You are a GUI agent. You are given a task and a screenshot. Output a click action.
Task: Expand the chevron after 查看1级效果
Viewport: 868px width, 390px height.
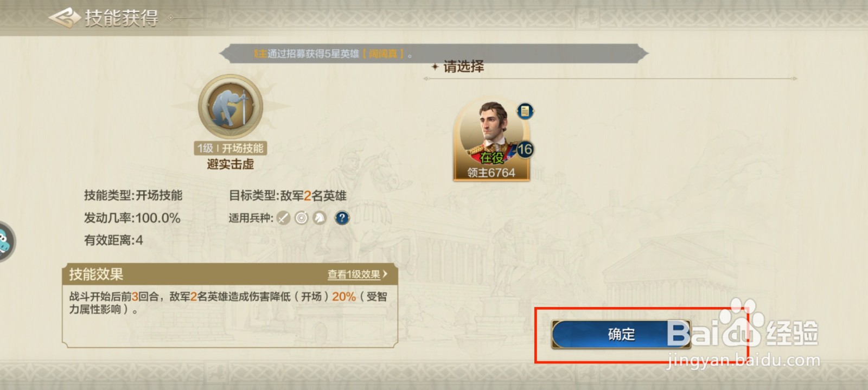[385, 274]
